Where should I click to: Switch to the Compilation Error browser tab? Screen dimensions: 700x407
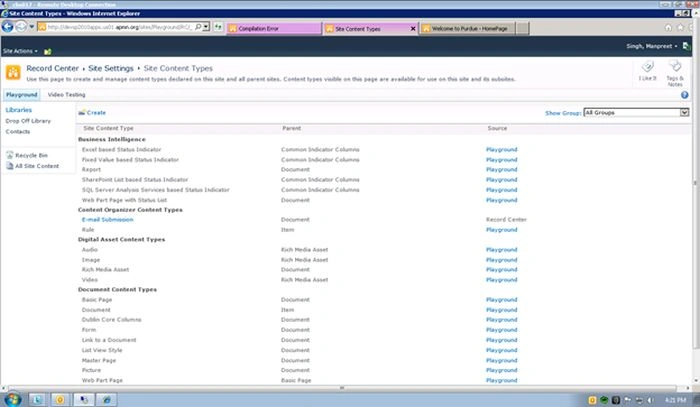pyautogui.click(x=274, y=28)
